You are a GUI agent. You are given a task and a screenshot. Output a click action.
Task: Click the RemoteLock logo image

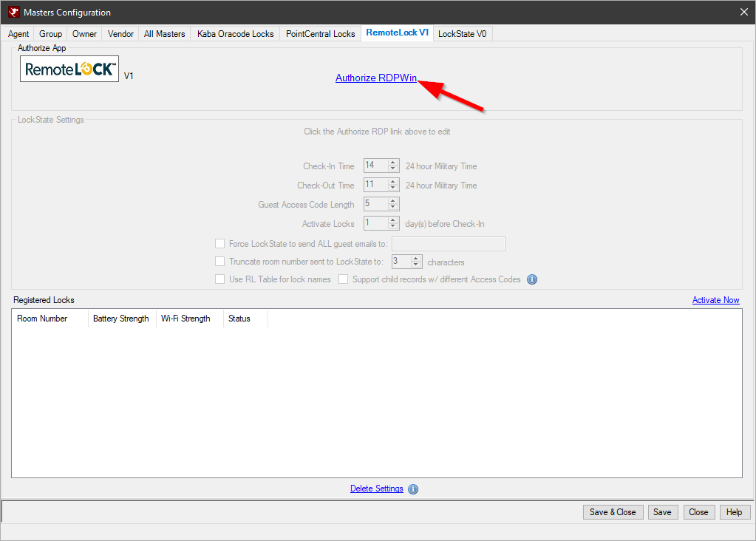pos(69,69)
